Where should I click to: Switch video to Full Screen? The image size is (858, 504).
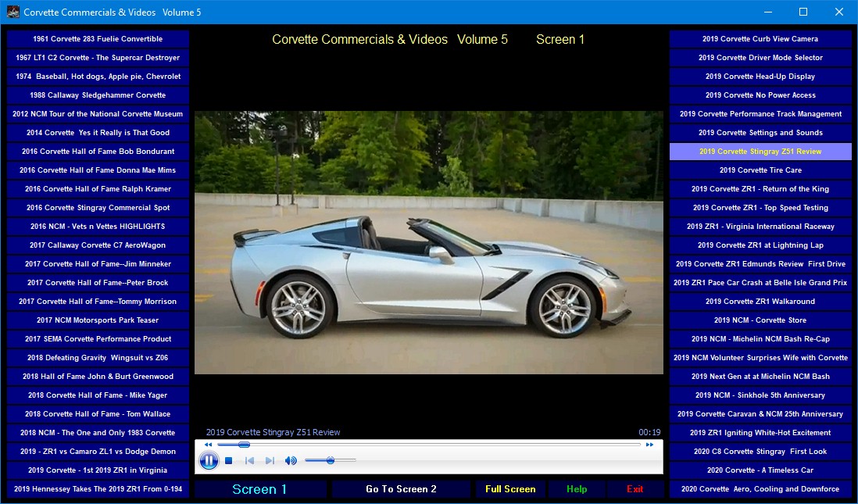pos(510,489)
